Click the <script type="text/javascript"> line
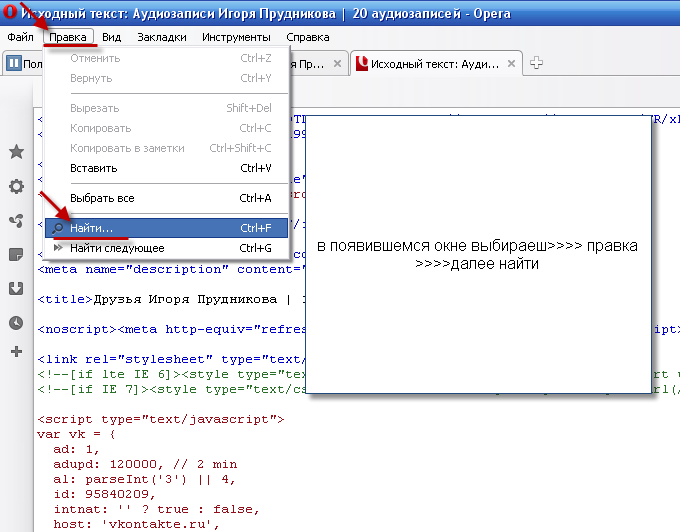680x532 pixels. 161,419
